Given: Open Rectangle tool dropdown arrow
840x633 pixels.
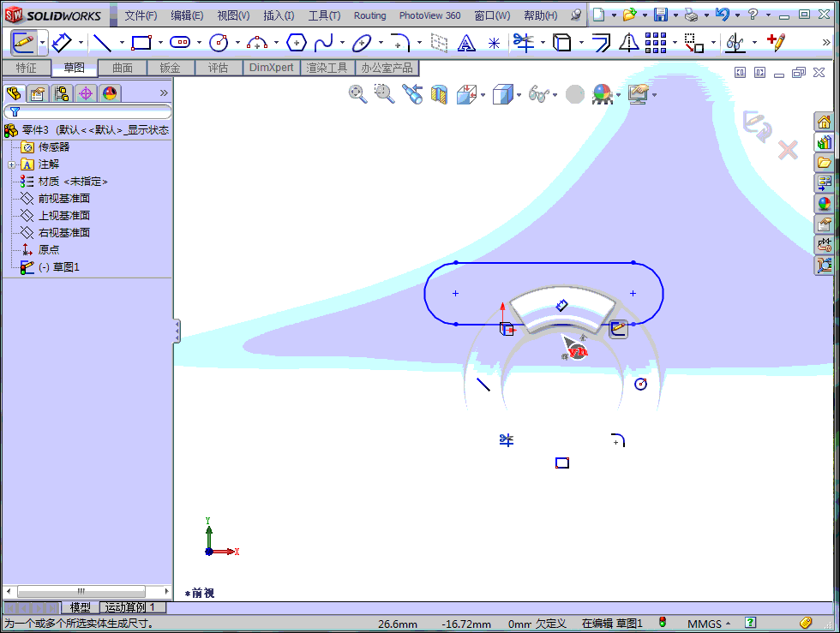Looking at the screenshot, I should pyautogui.click(x=161, y=43).
